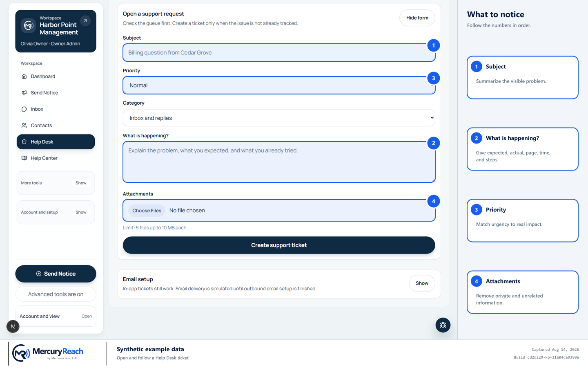Open the Category dropdown showing Inbox and replies
Image resolution: width=588 pixels, height=368 pixels.
(279, 118)
